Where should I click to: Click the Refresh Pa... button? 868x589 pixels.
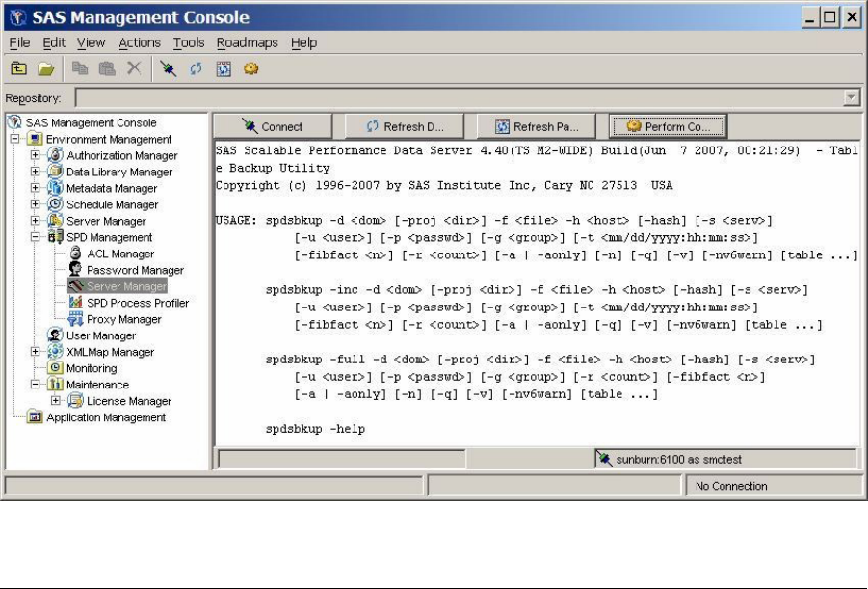click(x=537, y=126)
